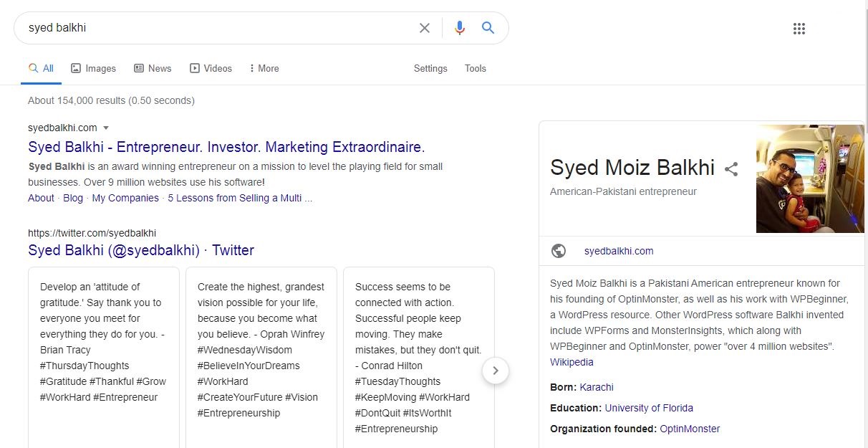Open the More search categories menu

264,68
